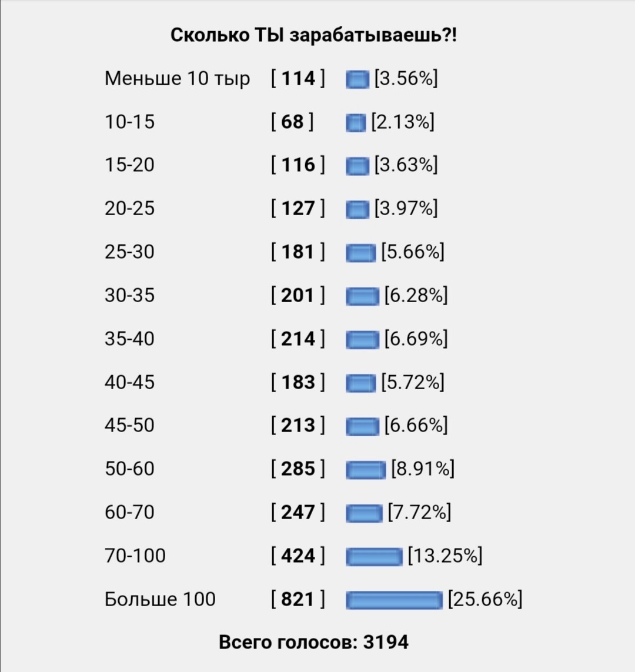Select the 'Меньше 10 тыр' option label
Screen dimensions: 635x672
click(177, 79)
